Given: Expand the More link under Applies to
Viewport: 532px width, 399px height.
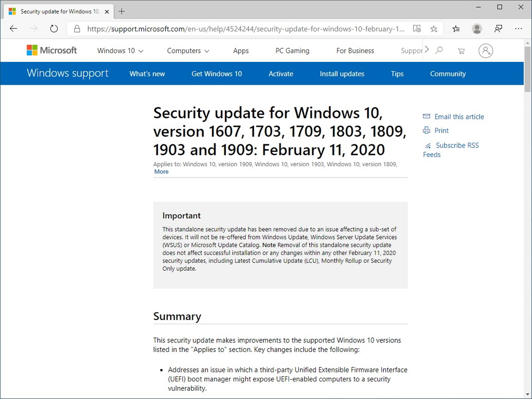Looking at the screenshot, I should pos(161,171).
